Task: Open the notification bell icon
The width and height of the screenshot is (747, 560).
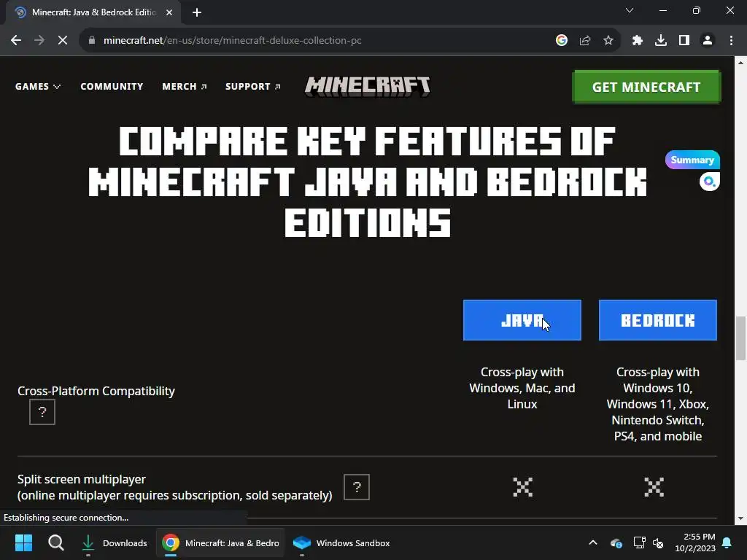Action: 727,542
